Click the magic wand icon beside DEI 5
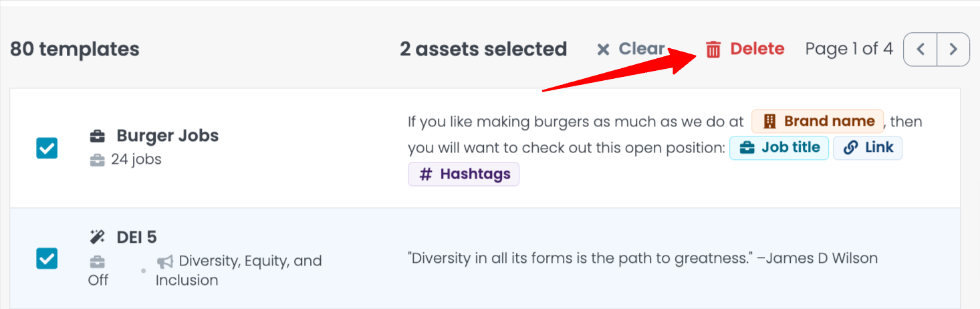This screenshot has width=980, height=309. pos(98,237)
